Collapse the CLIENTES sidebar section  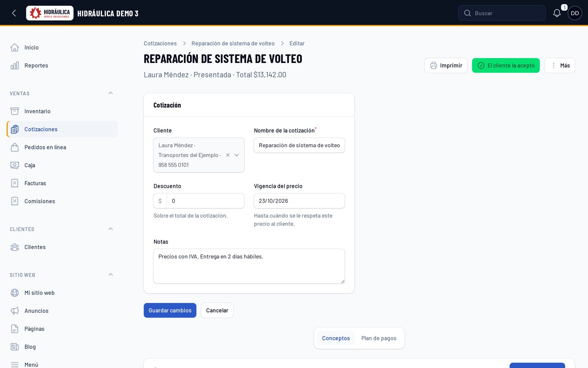111,229
